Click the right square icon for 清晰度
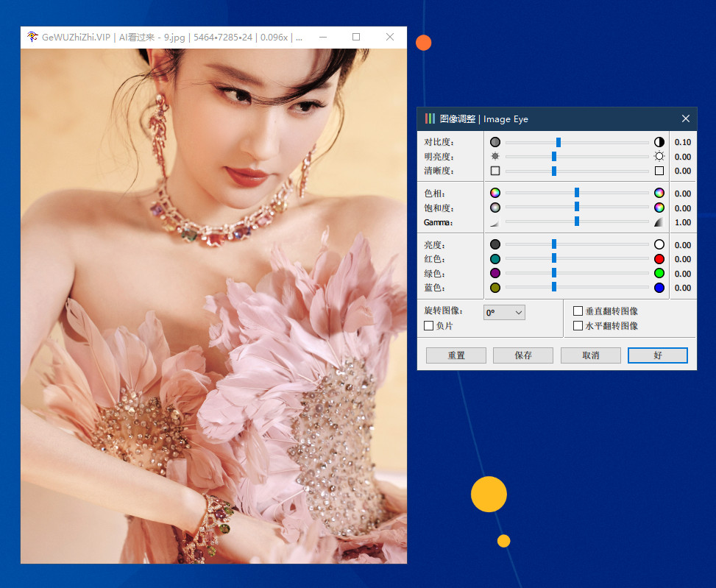 pos(659,171)
